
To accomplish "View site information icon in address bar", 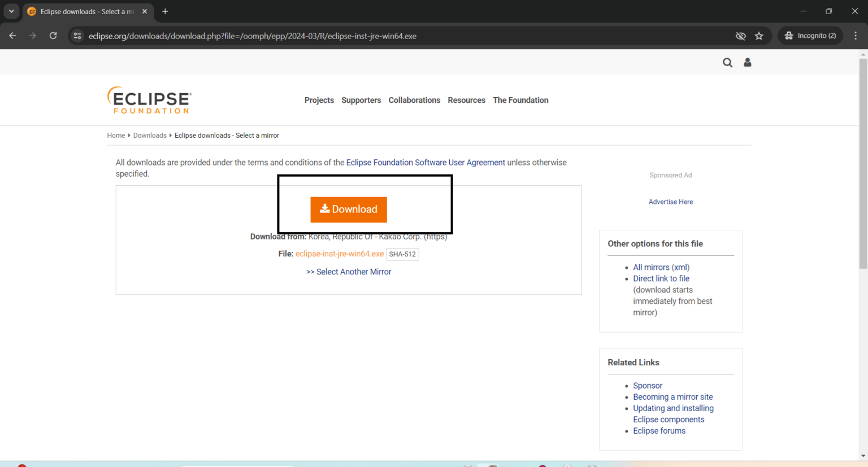I will [x=77, y=36].
